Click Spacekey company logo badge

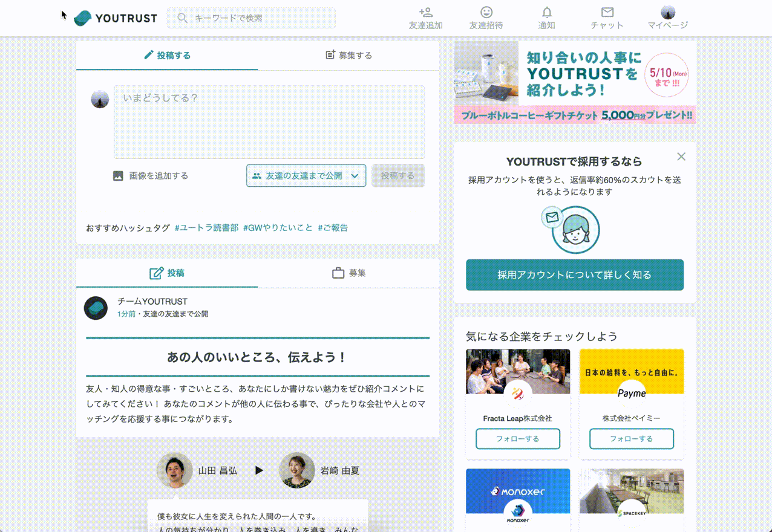click(632, 513)
